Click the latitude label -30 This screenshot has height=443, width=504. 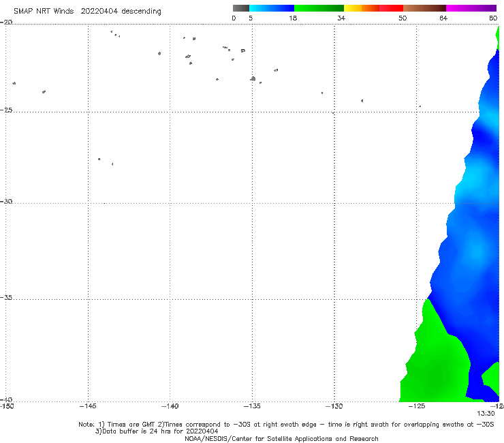(6, 201)
